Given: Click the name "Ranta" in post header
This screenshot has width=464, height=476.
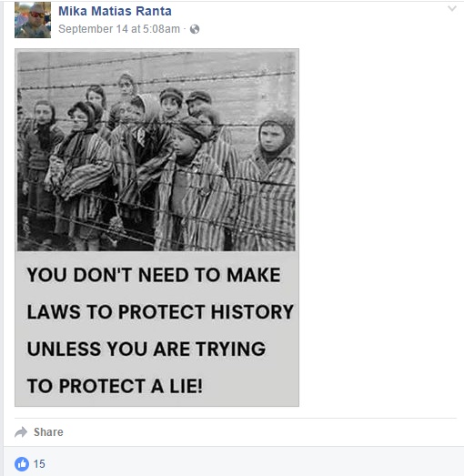Looking at the screenshot, I should (154, 11).
